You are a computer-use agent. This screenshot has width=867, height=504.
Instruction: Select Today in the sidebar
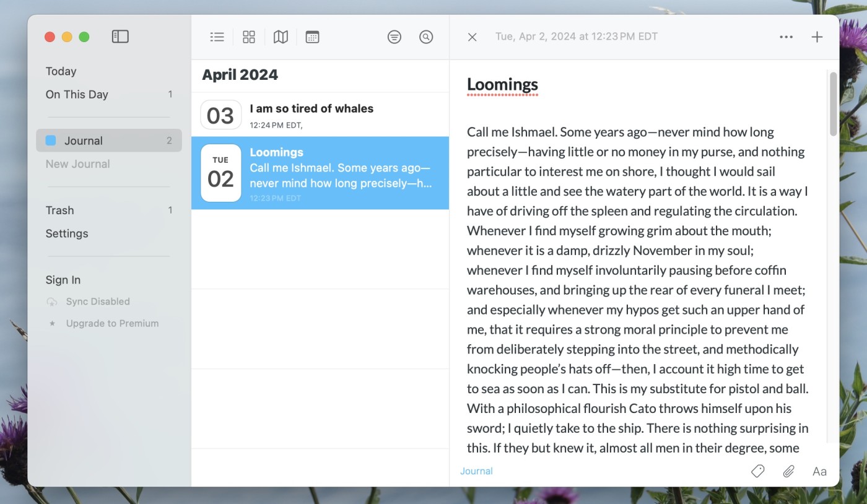(x=61, y=71)
